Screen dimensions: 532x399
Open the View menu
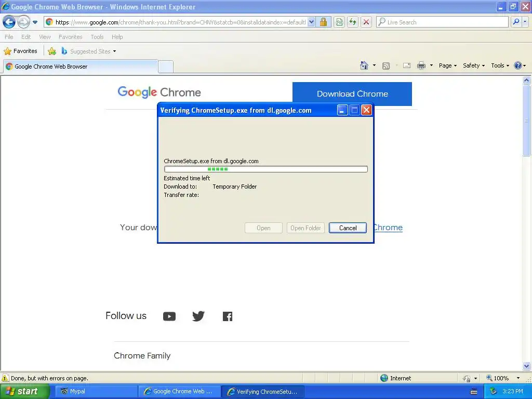pyautogui.click(x=45, y=37)
